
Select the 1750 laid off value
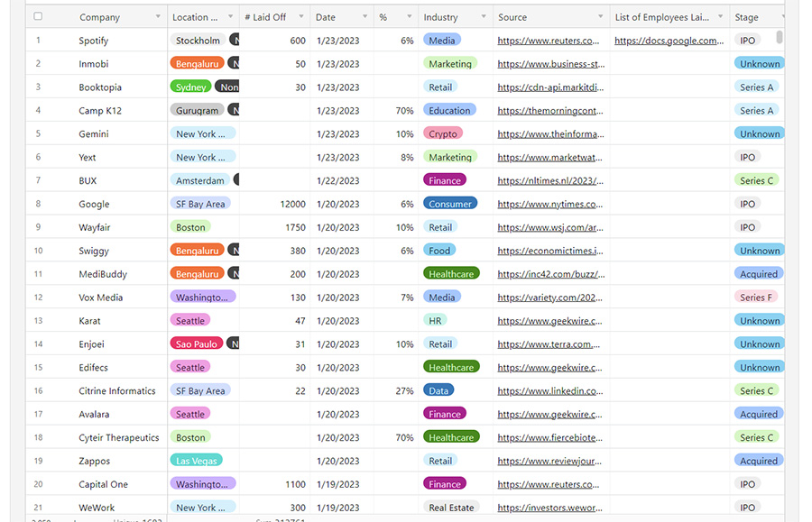295,227
